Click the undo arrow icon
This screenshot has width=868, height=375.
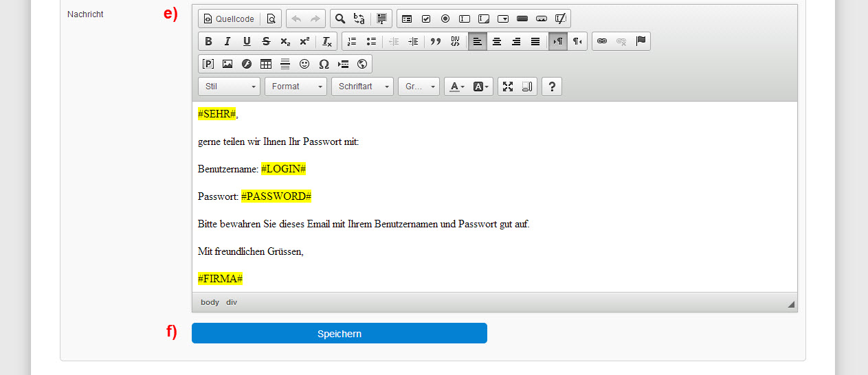296,19
